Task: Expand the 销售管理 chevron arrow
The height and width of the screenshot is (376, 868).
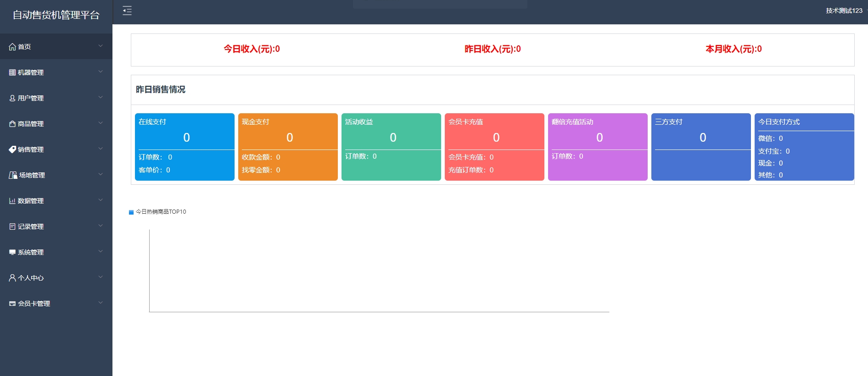Action: [101, 149]
